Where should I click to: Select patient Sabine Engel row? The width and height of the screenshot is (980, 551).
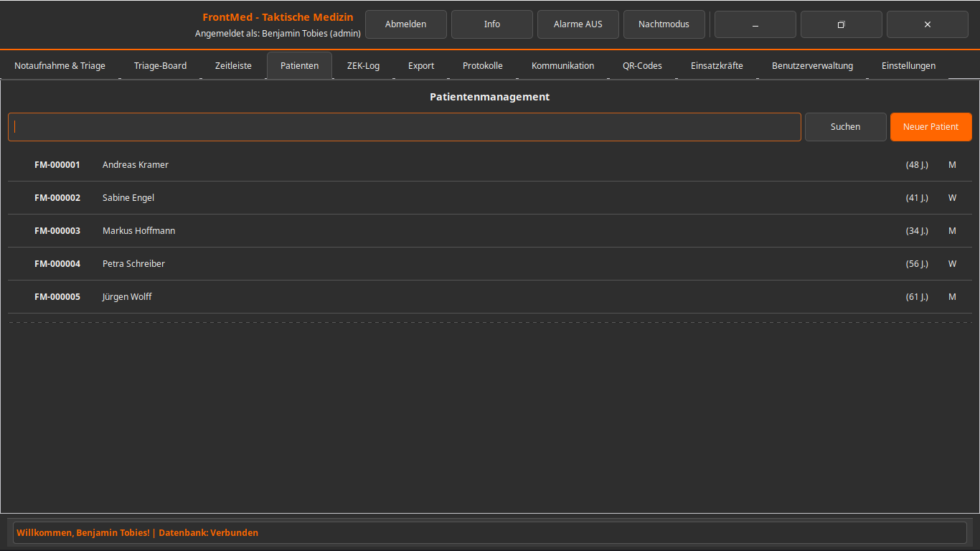pos(128,198)
